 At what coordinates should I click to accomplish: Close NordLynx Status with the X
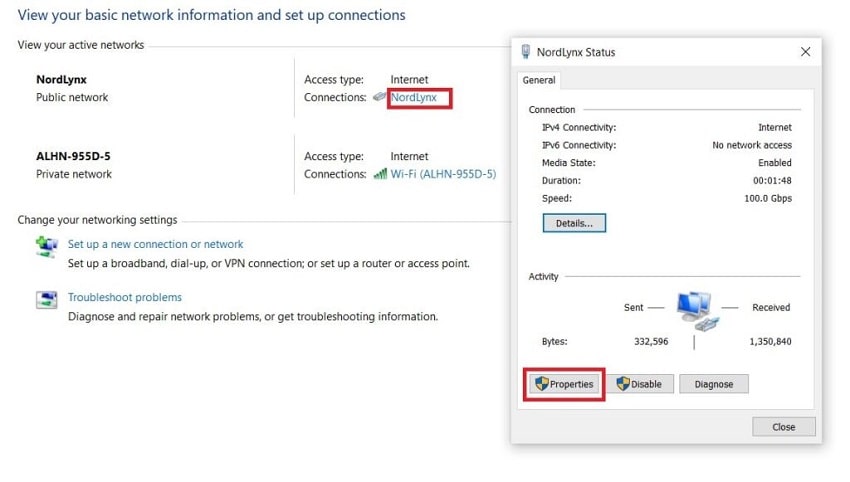click(x=806, y=52)
